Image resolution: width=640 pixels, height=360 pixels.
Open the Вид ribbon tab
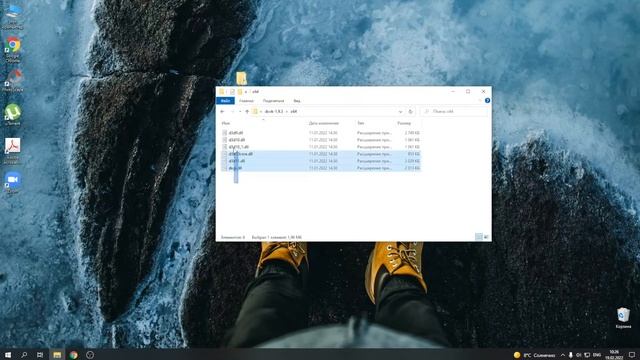[x=297, y=101]
